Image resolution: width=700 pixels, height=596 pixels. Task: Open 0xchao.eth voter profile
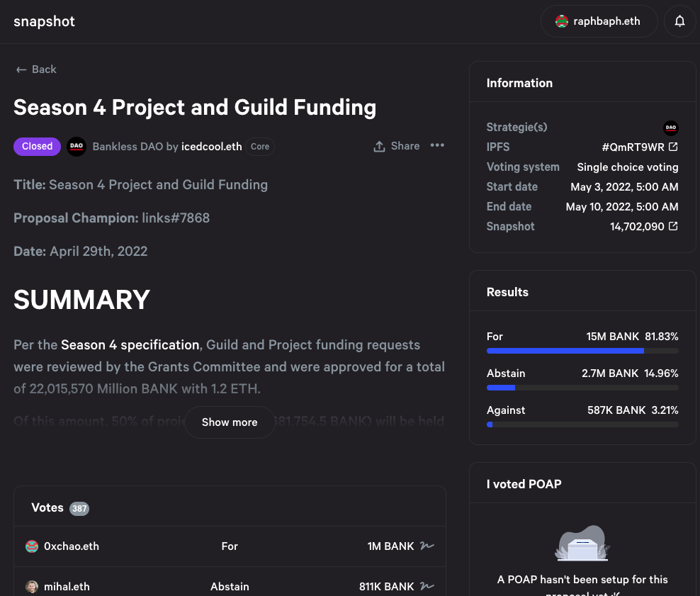(x=72, y=546)
